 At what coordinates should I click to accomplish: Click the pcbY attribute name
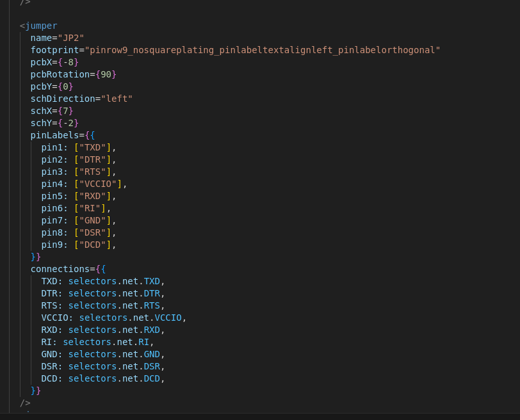click(x=41, y=86)
